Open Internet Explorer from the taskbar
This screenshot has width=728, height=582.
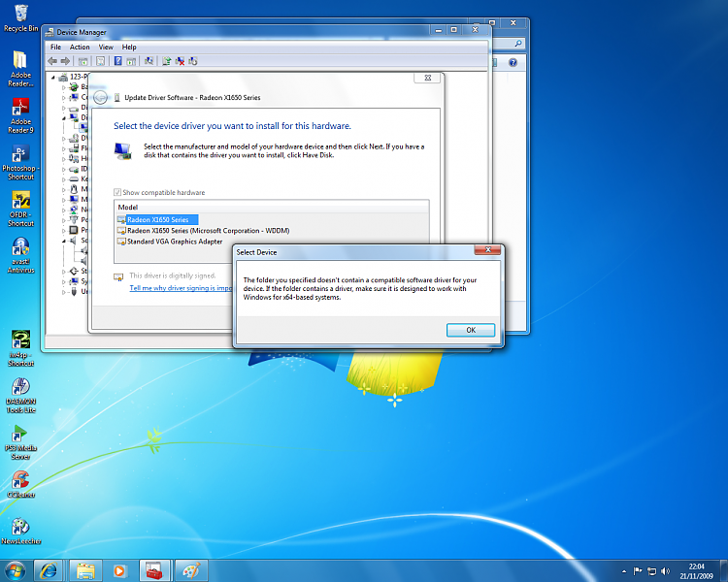(49, 570)
